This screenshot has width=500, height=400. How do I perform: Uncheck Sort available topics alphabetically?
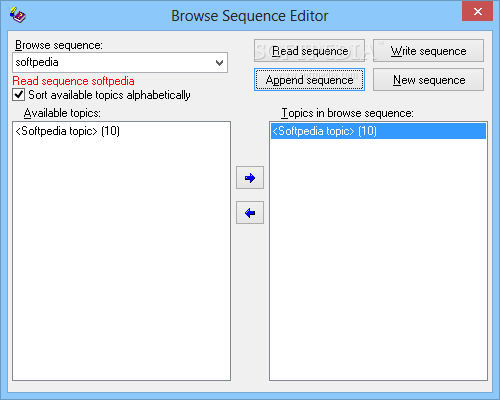click(19, 95)
